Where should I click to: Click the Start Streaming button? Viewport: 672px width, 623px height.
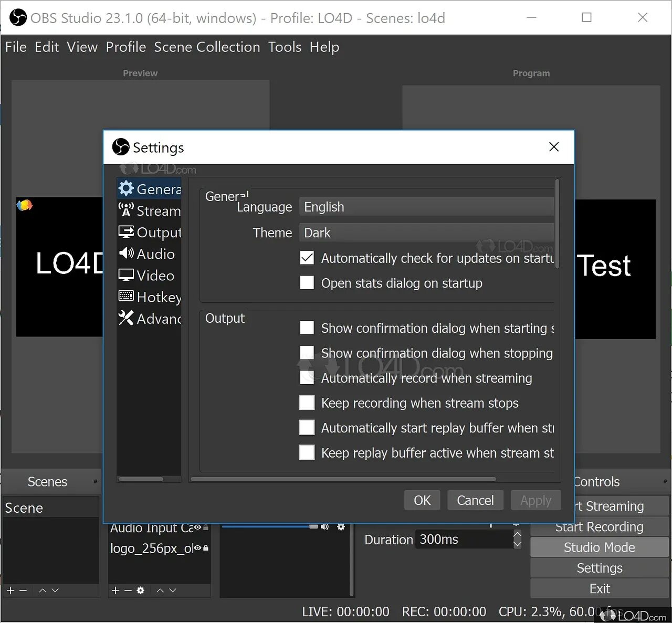[x=622, y=506]
